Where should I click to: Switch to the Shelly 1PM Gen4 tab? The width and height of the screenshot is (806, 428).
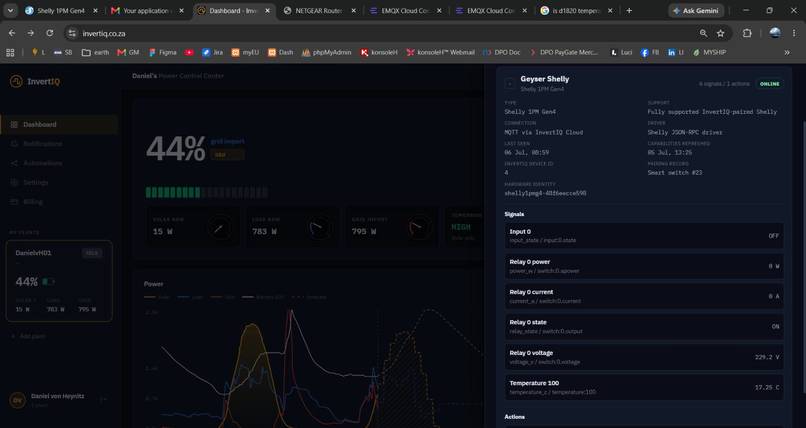(61, 10)
